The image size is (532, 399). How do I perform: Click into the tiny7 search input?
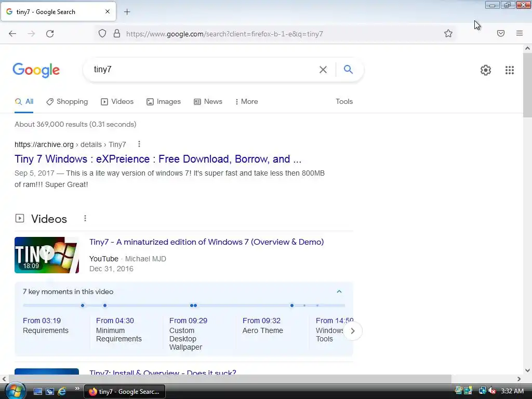pos(204,69)
